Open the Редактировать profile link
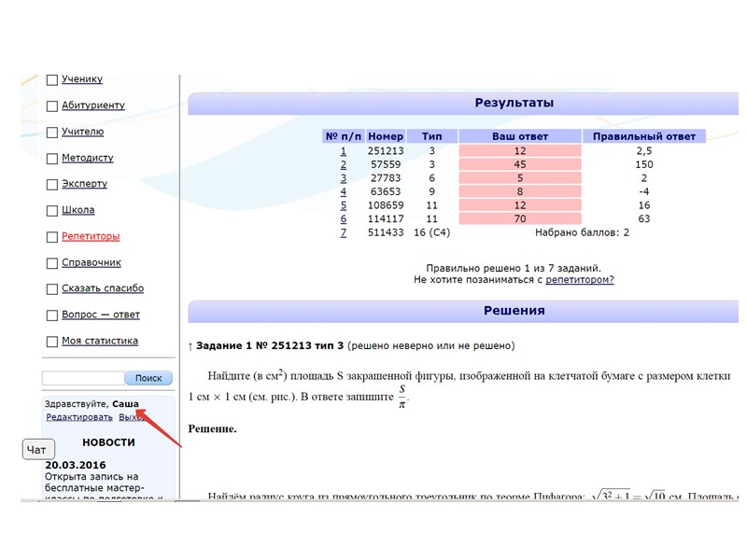Viewport: 747px width, 560px height. click(79, 417)
